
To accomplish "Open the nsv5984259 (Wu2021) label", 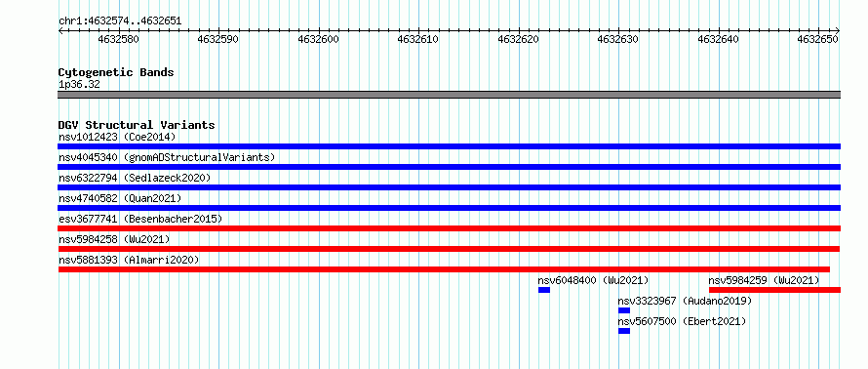I will click(764, 280).
